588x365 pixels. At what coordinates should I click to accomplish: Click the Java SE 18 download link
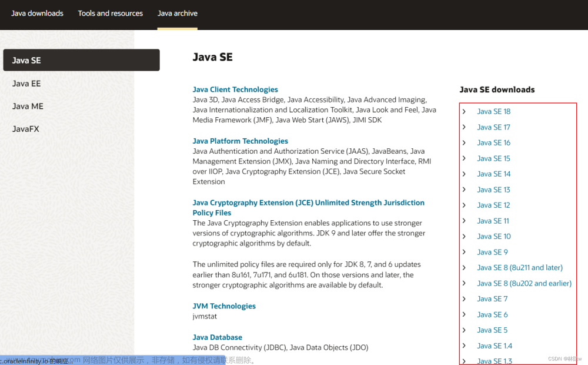point(493,111)
